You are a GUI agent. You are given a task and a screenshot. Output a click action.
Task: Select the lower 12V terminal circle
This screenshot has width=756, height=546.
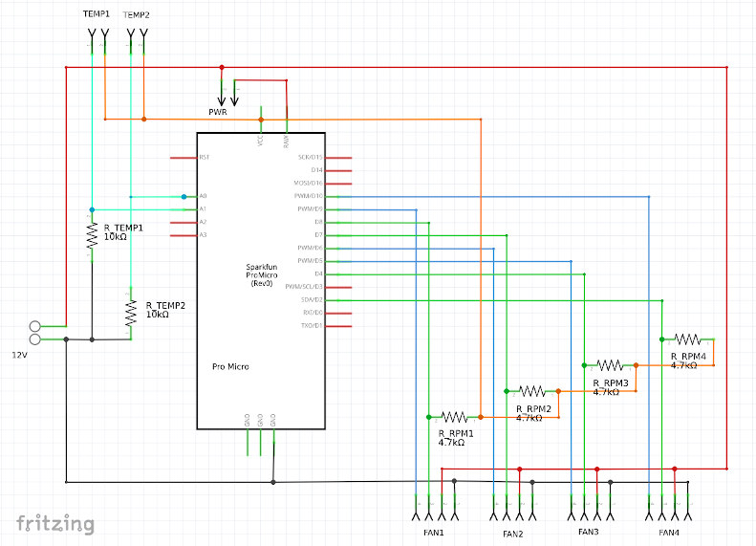[x=34, y=339]
